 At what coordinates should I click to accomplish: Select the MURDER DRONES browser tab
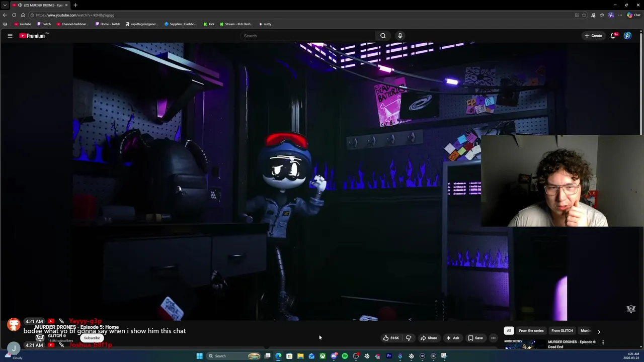[x=40, y=5]
